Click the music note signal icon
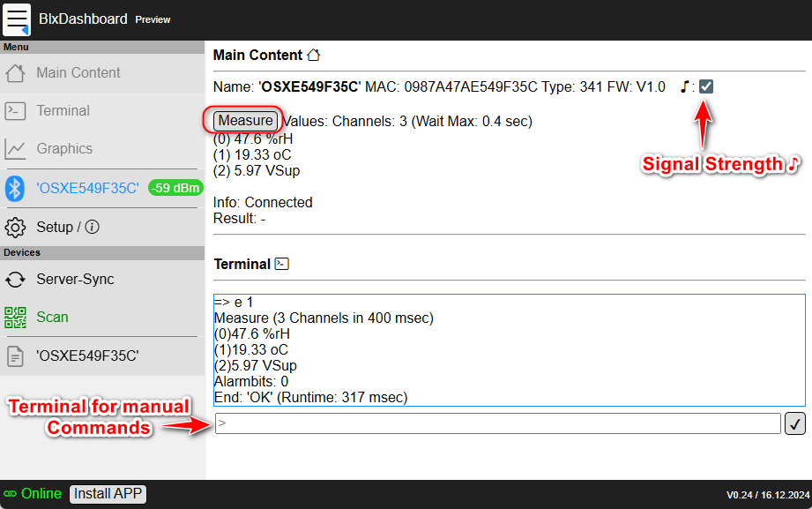 click(684, 86)
